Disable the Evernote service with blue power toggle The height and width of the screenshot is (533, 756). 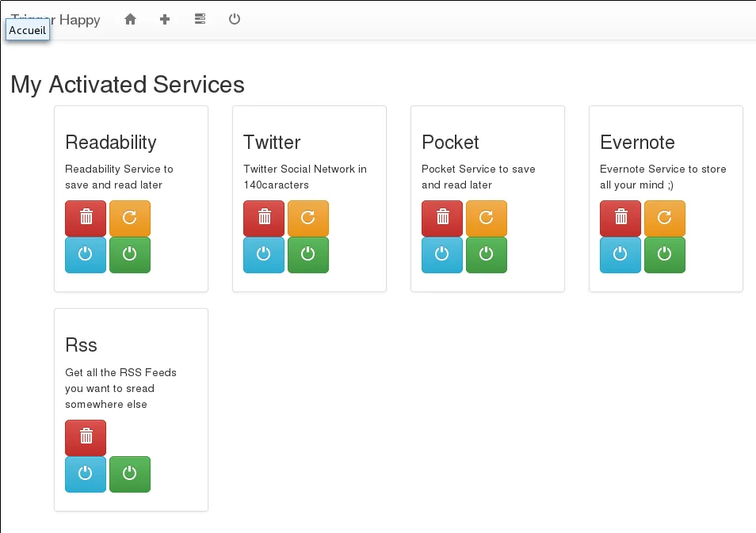point(620,254)
